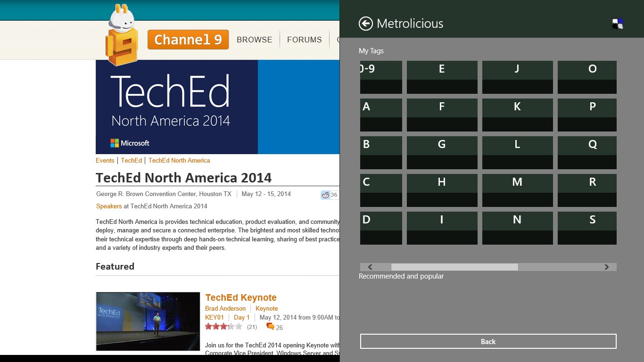Viewport: 644px width, 362px height.
Task: Pick the L tag tile
Action: tap(518, 153)
